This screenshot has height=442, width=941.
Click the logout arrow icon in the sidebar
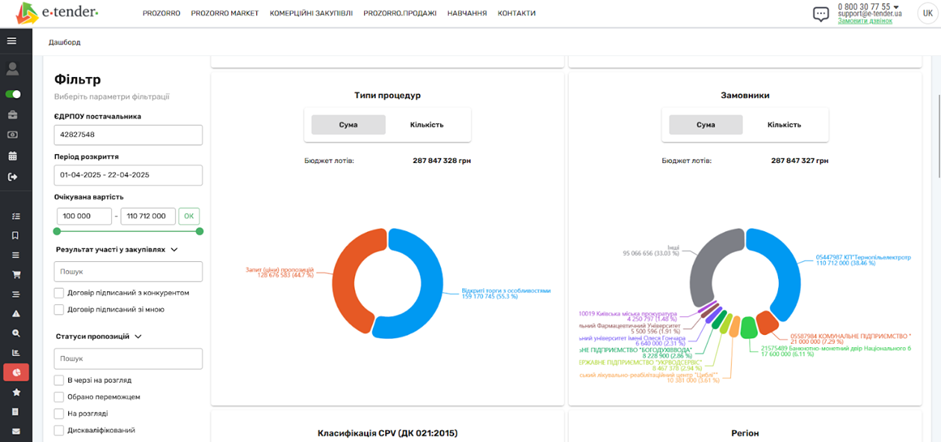point(12,177)
